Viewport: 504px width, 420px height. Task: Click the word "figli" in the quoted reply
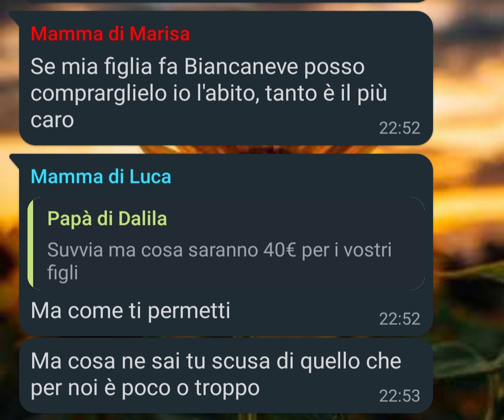(63, 273)
